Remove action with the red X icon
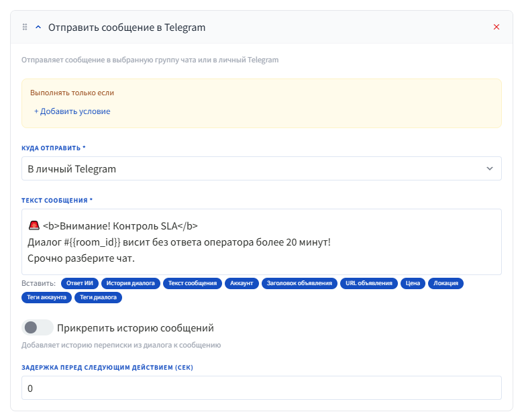This screenshot has height=420, width=522. pos(497,27)
